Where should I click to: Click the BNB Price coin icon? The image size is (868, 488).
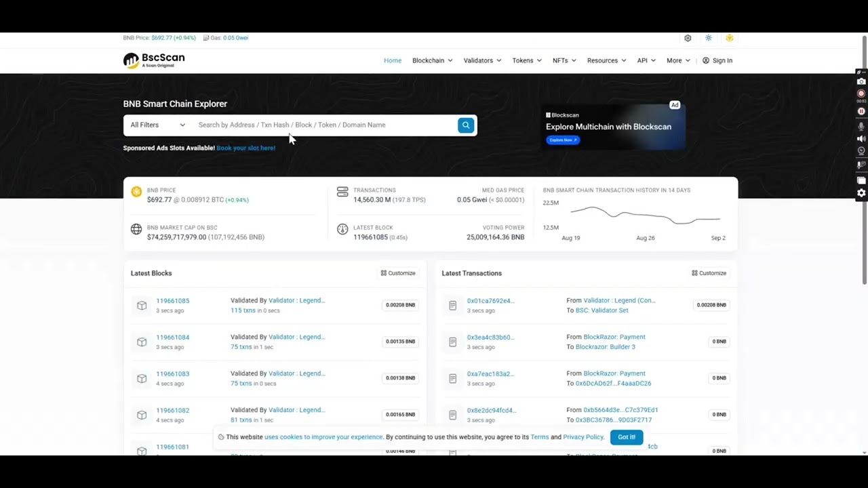click(x=136, y=192)
